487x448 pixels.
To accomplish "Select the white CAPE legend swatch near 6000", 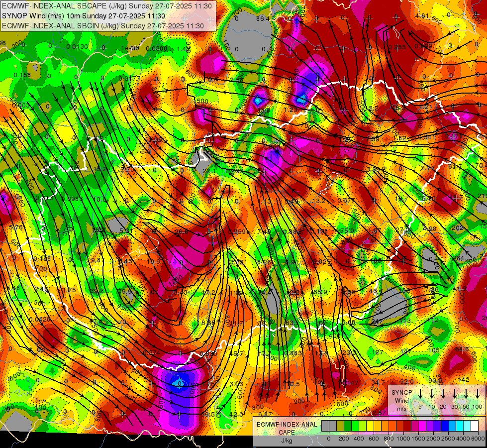I will pos(475,426).
